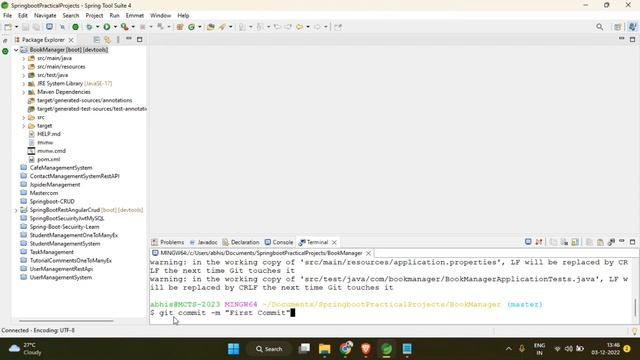Open Package Explorer View Menu dots
This screenshot has height=360, width=640.
point(118,40)
